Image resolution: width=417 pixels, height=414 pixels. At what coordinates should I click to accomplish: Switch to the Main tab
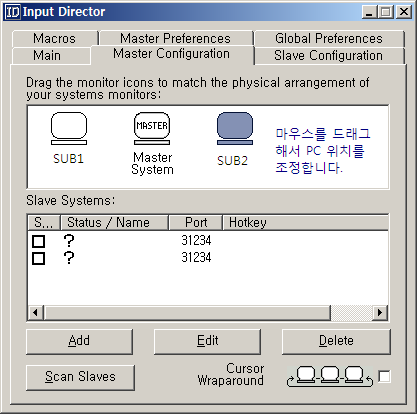[x=51, y=56]
